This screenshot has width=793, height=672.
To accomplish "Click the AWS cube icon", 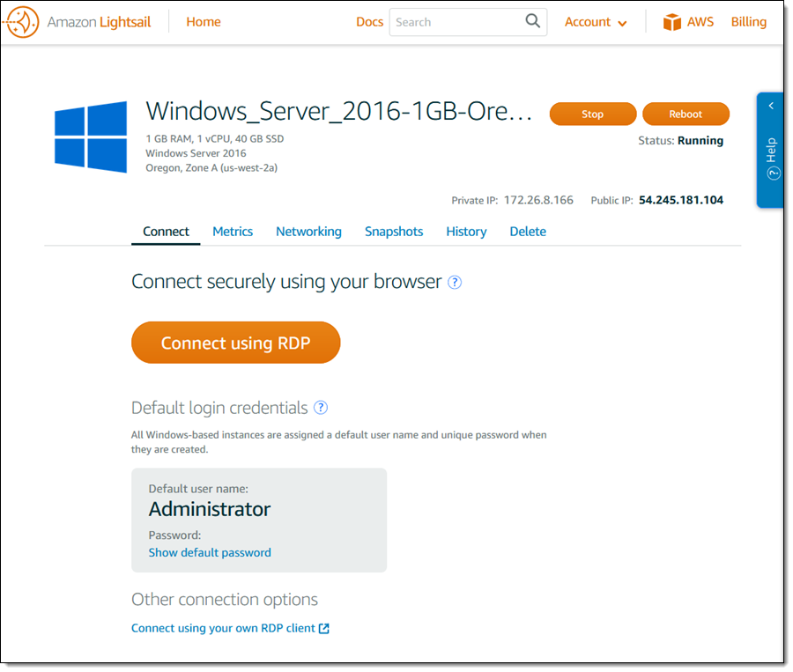I will point(673,22).
